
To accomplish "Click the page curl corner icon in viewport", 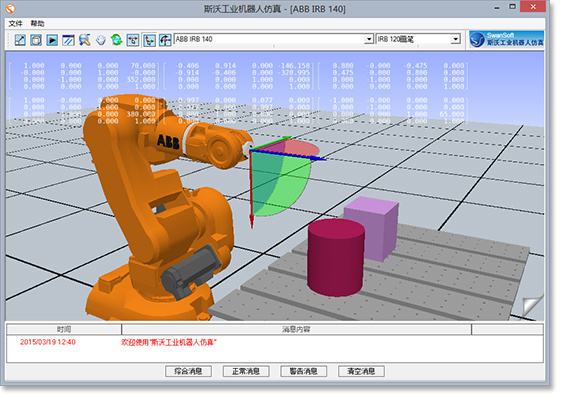I will pos(533,307).
